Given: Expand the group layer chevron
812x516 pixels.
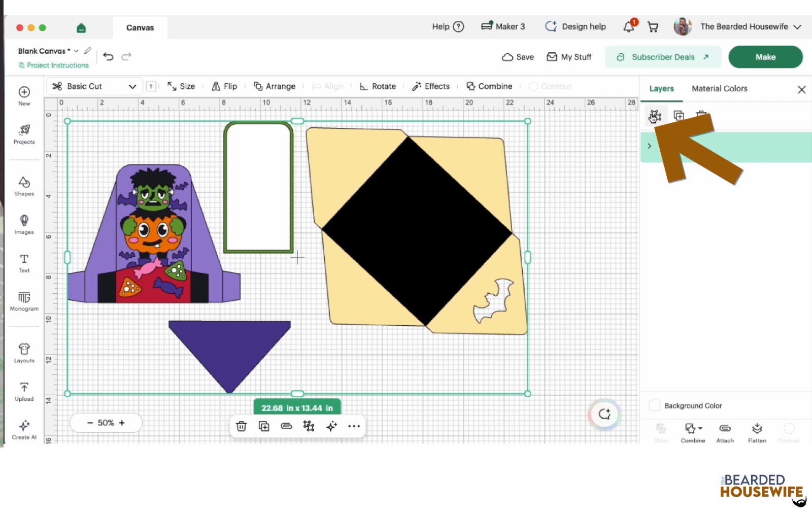Looking at the screenshot, I should (x=649, y=146).
